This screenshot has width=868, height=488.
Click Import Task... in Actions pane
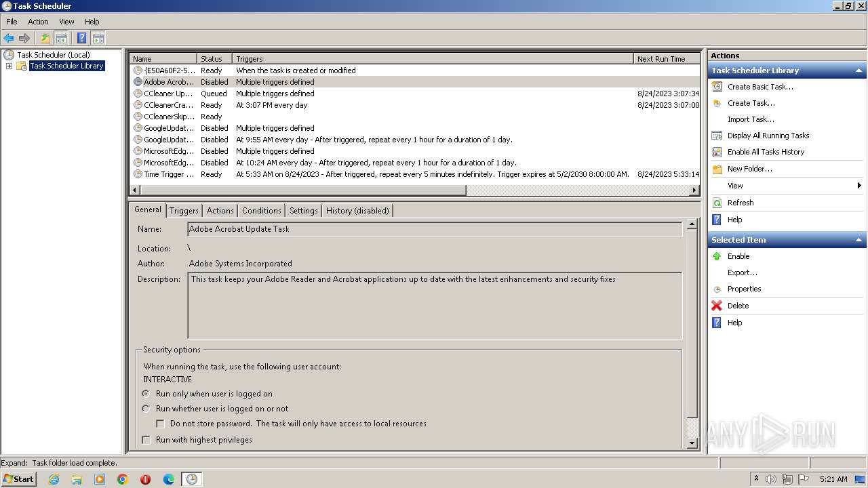(x=751, y=119)
